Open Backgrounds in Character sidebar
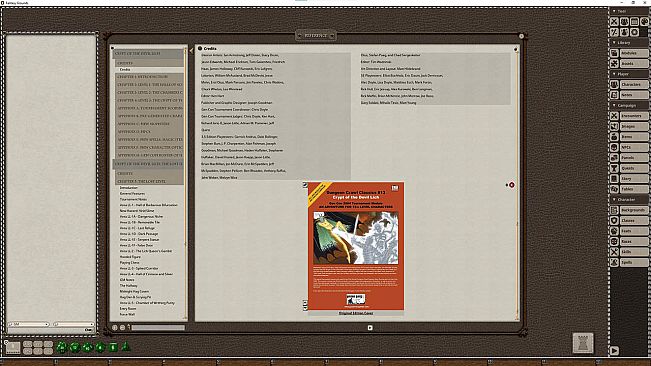 click(x=629, y=210)
